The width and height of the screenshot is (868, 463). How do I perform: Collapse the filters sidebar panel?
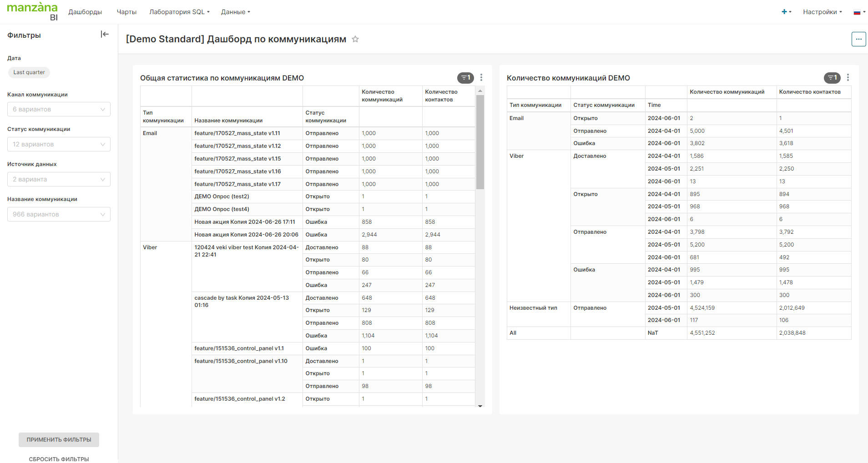[x=105, y=35]
